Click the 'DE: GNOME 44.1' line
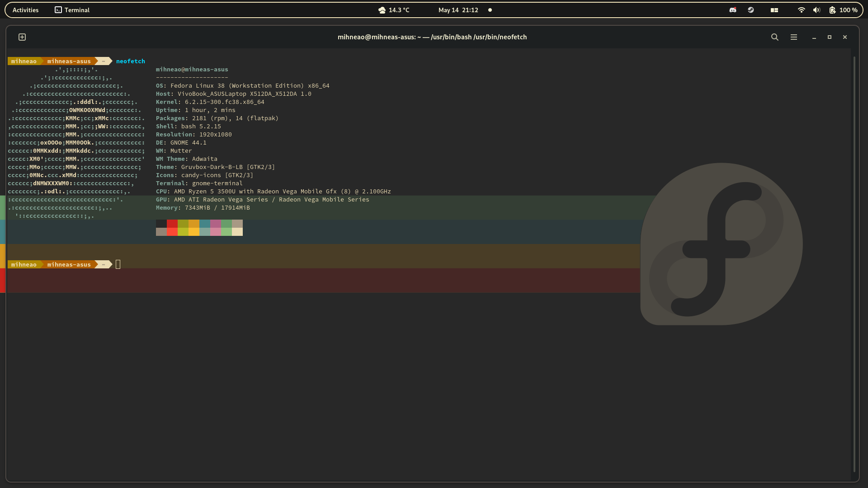Image resolution: width=868 pixels, height=488 pixels. coord(181,142)
